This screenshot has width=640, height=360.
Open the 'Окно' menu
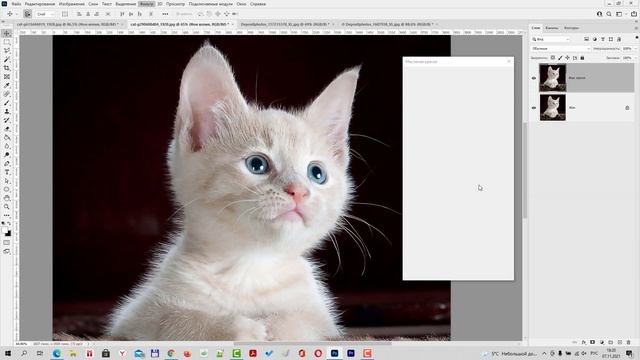click(241, 4)
